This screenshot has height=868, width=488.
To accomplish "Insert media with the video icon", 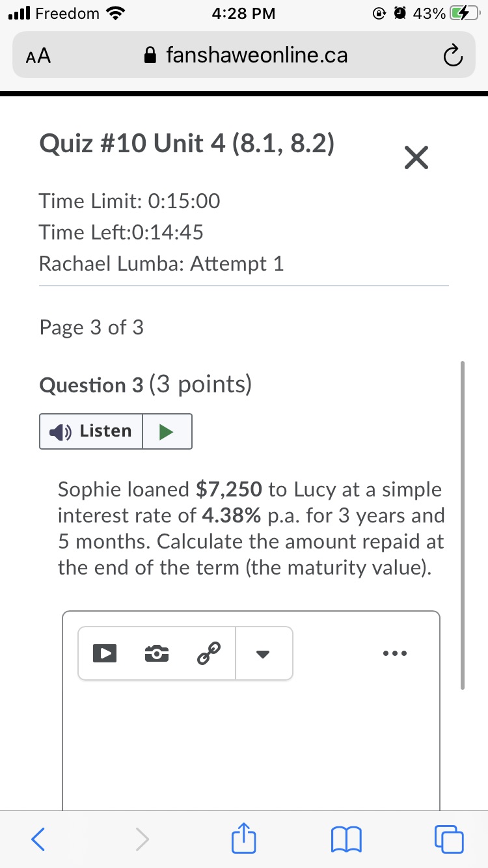I will click(x=104, y=653).
